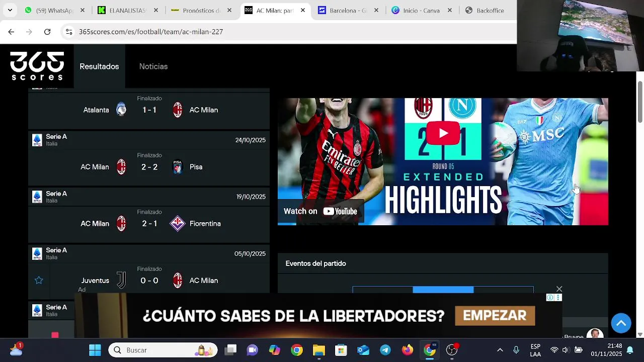Click the Fiorentina team crest

click(178, 223)
